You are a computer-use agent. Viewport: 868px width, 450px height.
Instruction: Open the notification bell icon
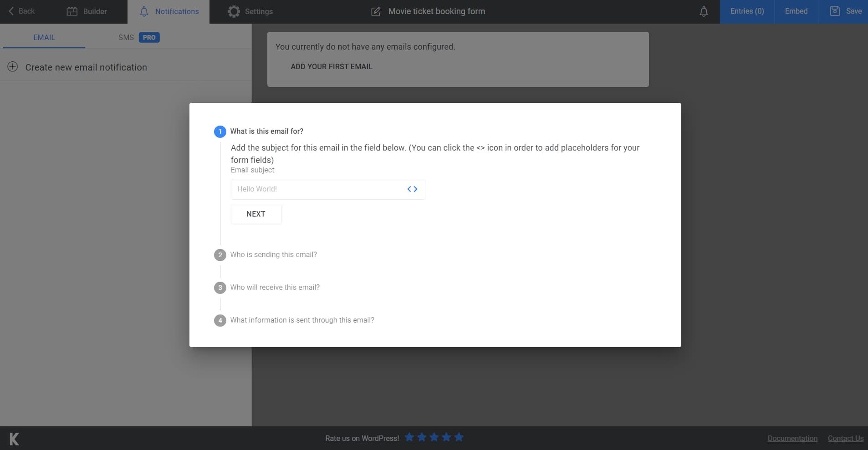(x=703, y=11)
